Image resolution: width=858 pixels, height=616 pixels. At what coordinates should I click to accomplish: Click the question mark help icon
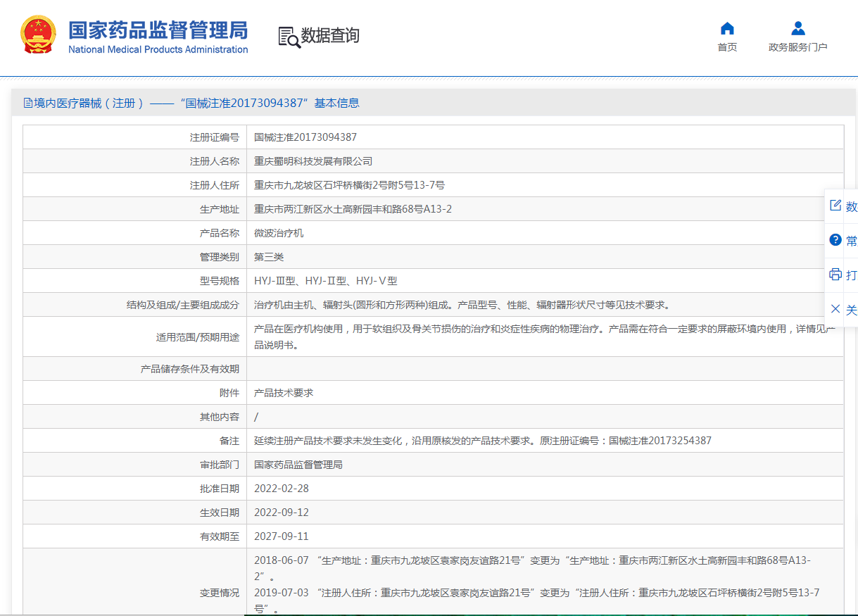pyautogui.click(x=835, y=240)
